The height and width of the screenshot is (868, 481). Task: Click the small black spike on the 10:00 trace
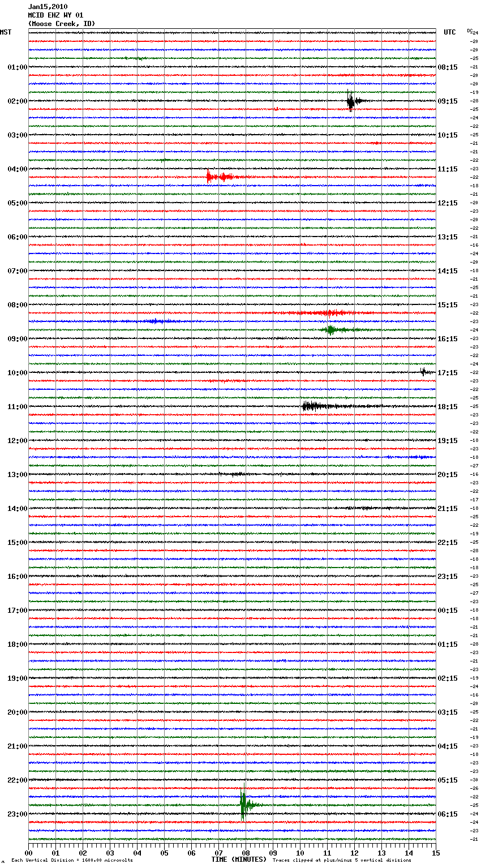(x=423, y=372)
